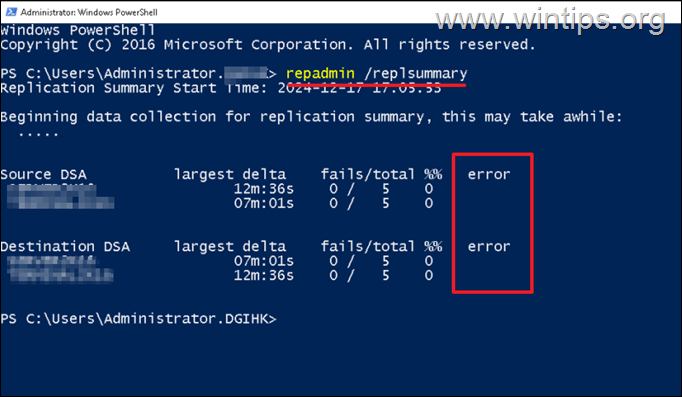Click the highlighted repadmin command text

[x=320, y=73]
